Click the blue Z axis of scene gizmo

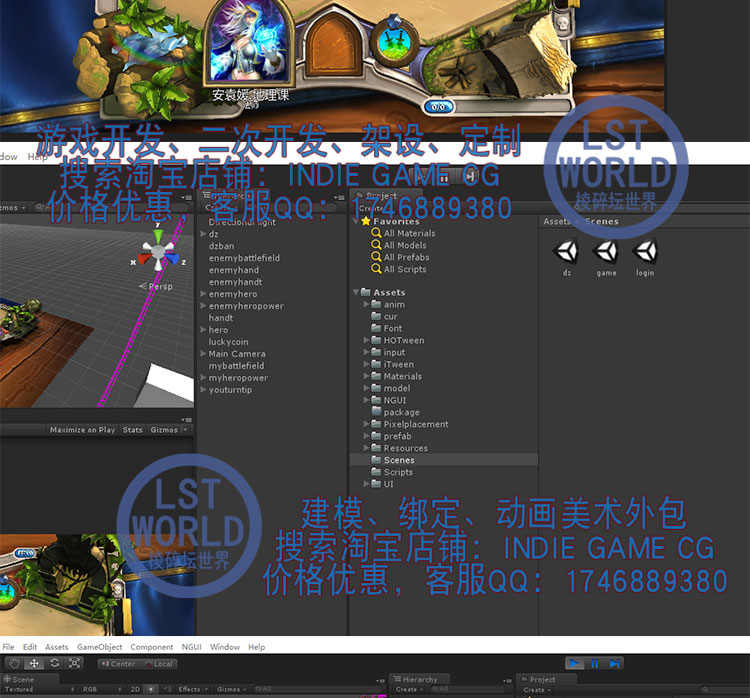click(x=173, y=259)
